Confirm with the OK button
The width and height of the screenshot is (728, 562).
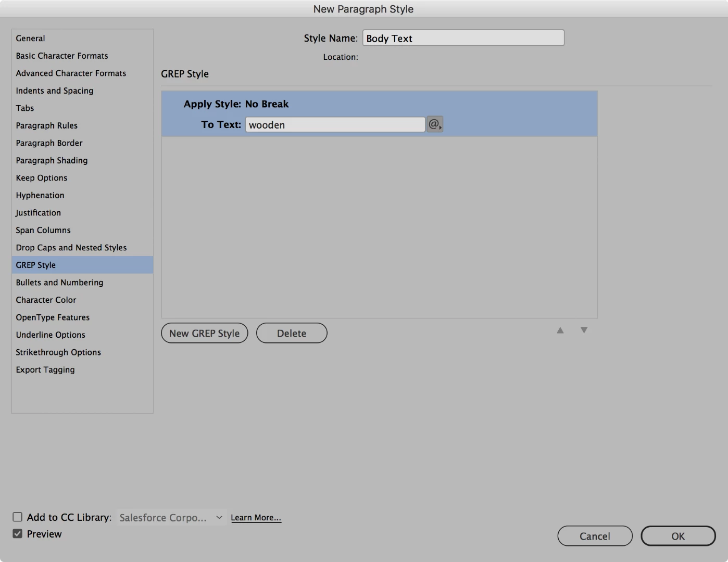(x=678, y=536)
